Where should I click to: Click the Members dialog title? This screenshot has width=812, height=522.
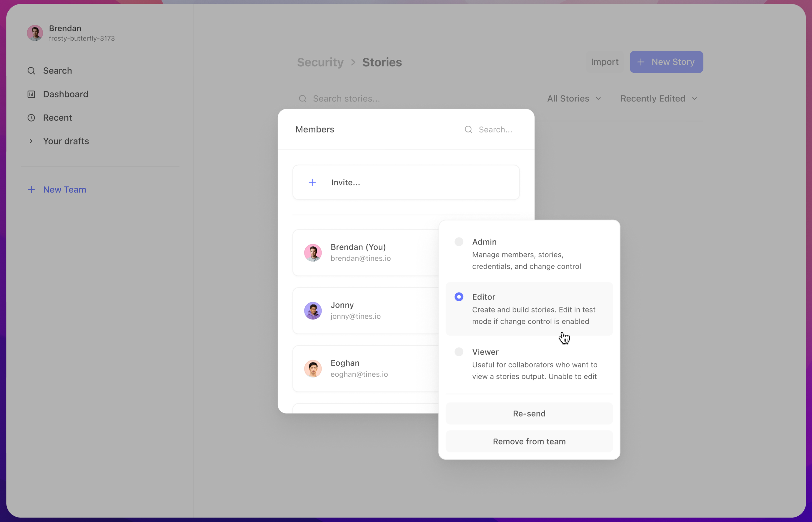315,129
